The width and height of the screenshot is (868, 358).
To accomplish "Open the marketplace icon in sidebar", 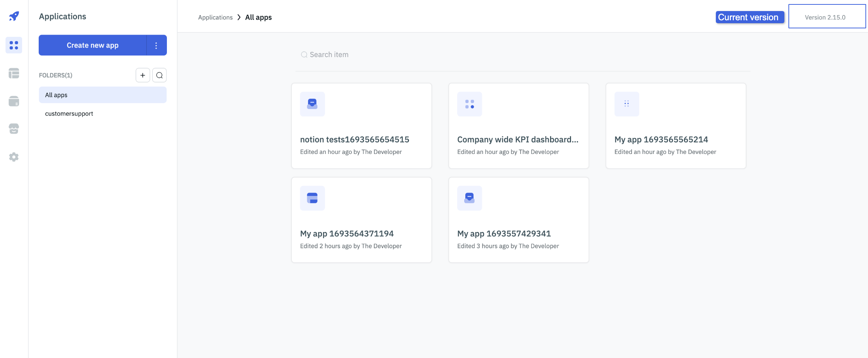I will [14, 129].
